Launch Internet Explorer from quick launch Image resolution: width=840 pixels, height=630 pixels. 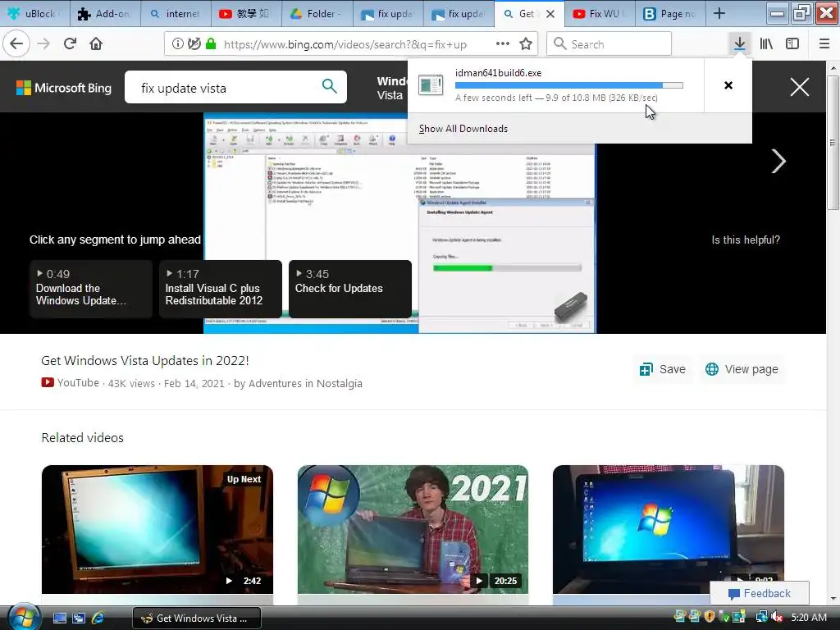(x=98, y=619)
